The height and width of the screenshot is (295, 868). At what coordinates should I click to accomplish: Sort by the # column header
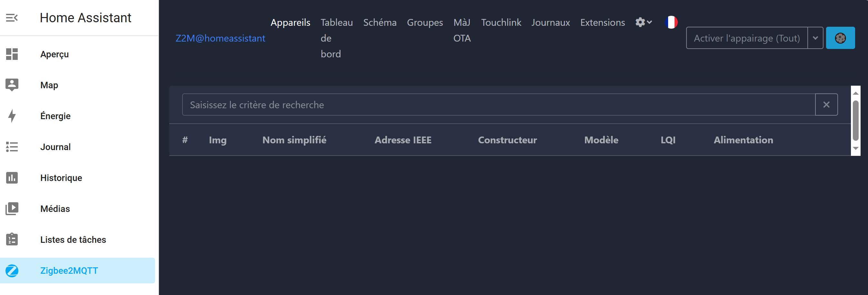point(185,140)
